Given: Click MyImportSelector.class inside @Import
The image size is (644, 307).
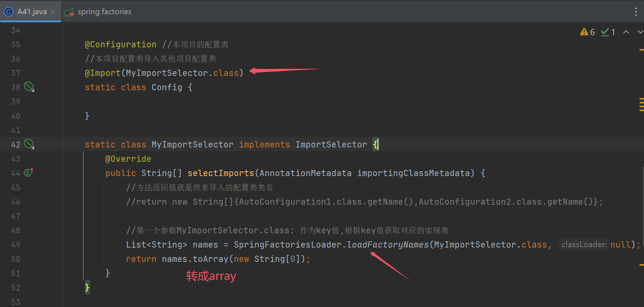Looking at the screenshot, I should pos(182,73).
